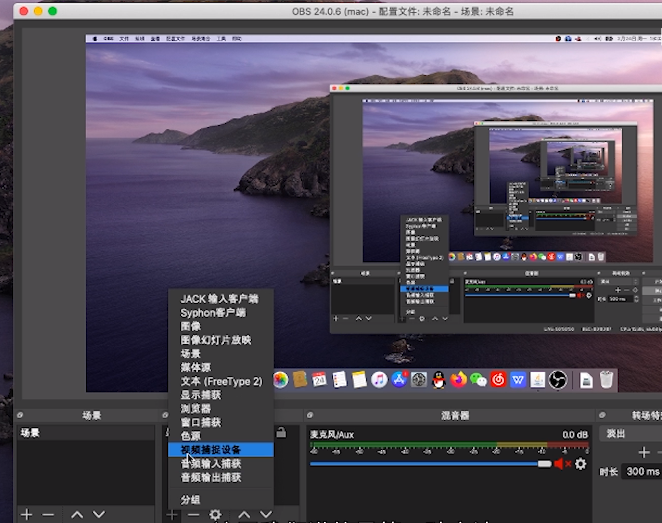Move the scene down with the arrow
This screenshot has height=523, width=662.
[101, 514]
